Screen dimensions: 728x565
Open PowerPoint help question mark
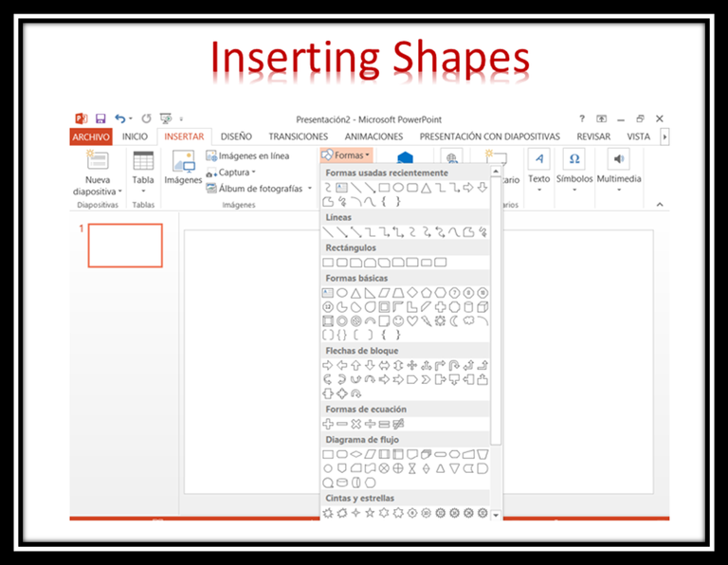[582, 118]
